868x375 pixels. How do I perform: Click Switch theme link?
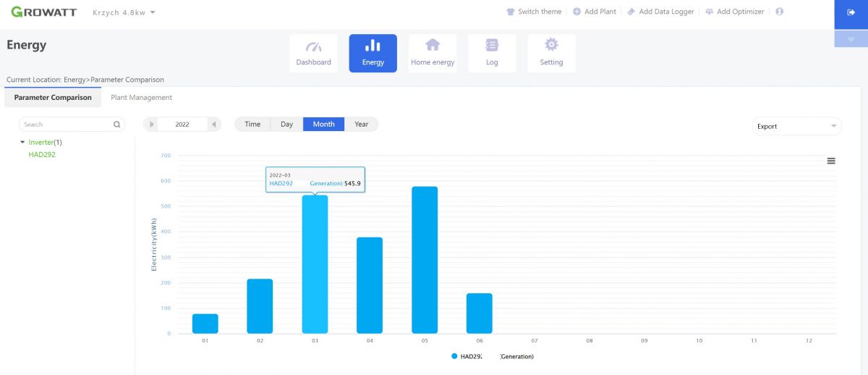coord(534,12)
